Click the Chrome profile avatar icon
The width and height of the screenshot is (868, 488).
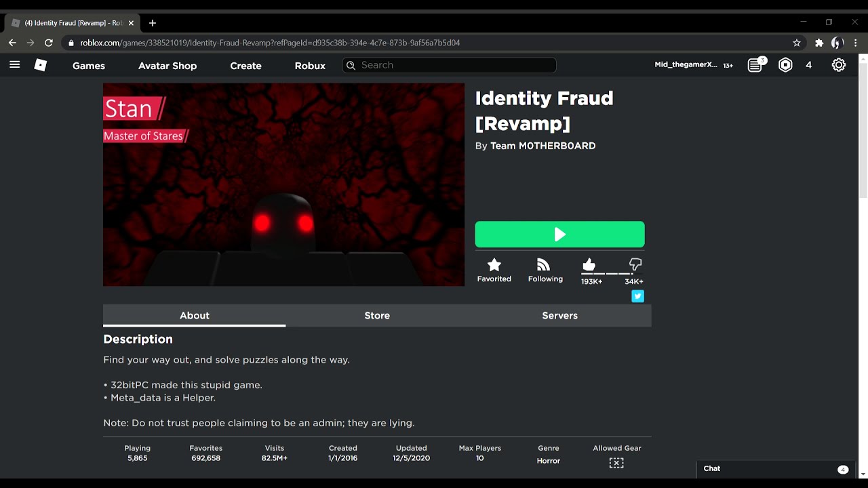click(837, 43)
